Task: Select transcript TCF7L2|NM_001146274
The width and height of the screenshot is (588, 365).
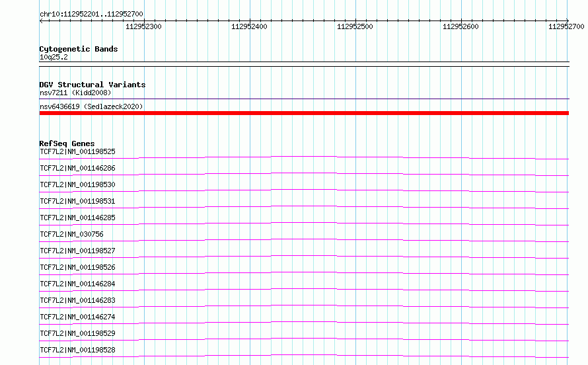Action: pos(77,317)
